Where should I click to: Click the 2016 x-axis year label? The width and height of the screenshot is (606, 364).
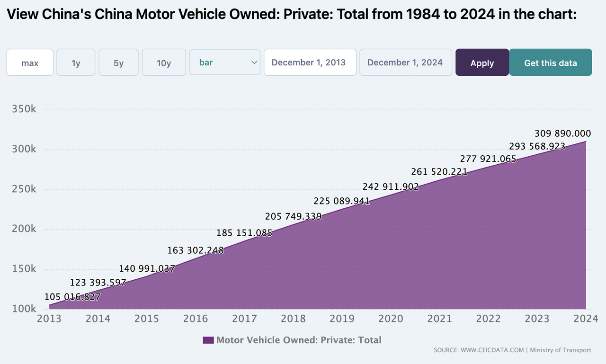pyautogui.click(x=196, y=319)
